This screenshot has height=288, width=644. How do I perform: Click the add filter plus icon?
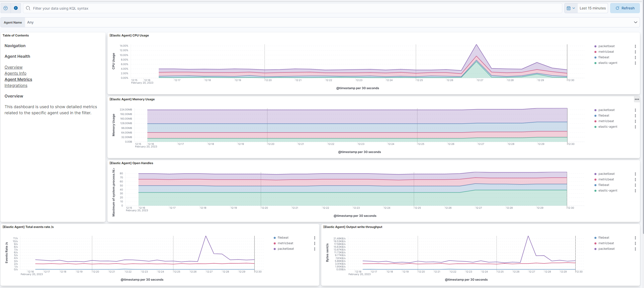click(16, 8)
